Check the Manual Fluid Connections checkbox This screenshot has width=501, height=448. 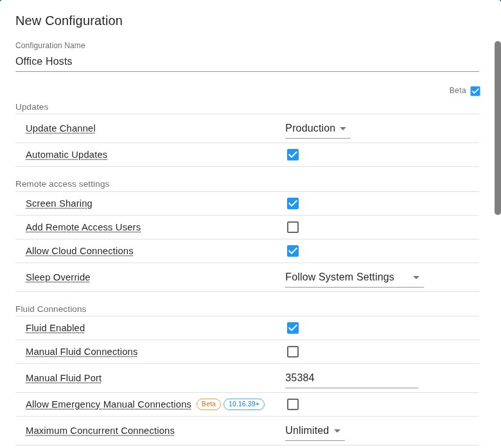293,352
